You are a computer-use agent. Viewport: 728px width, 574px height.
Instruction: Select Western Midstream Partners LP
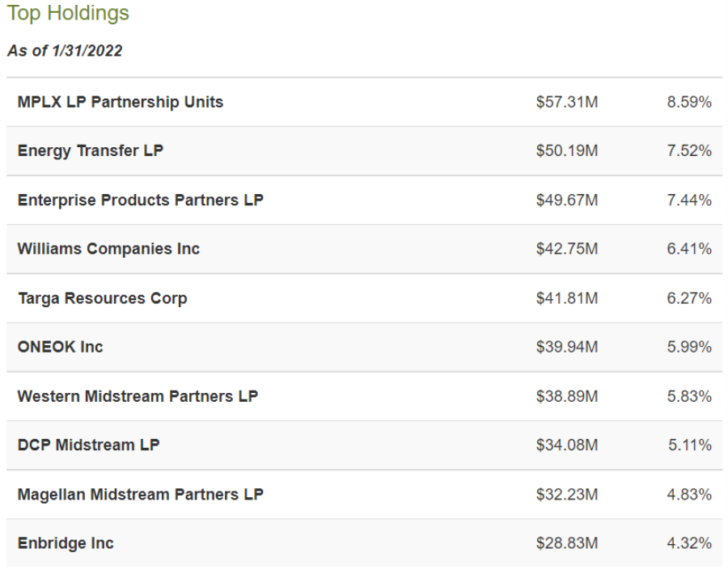click(138, 396)
